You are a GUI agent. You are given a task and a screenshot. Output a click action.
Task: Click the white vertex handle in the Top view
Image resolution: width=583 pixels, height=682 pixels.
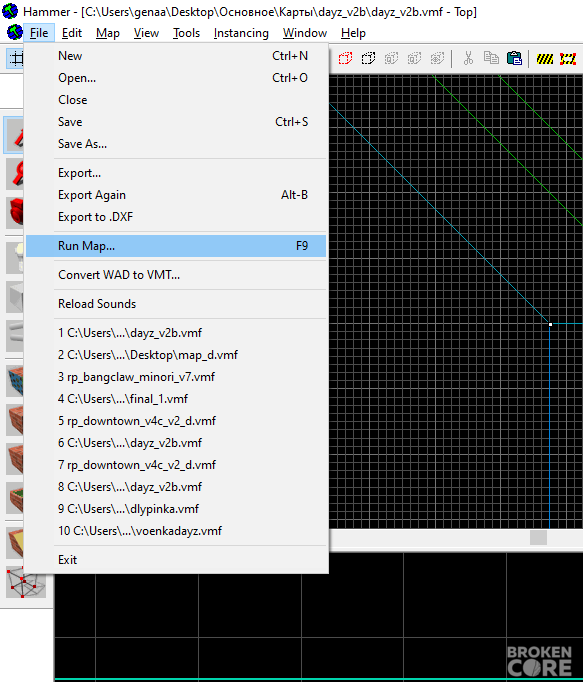(x=550, y=324)
